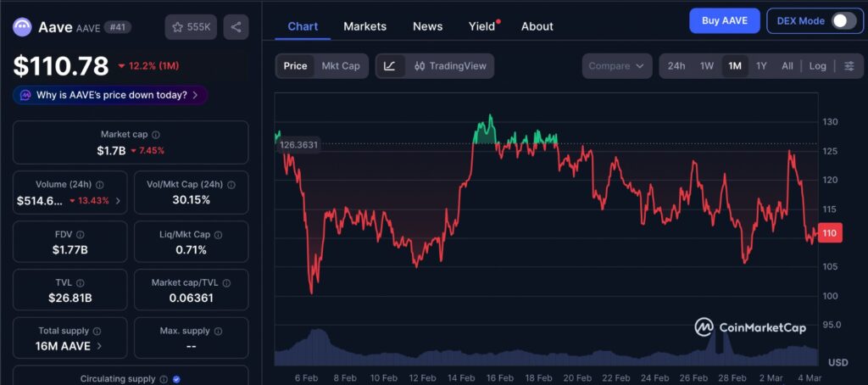This screenshot has height=385, width=868.
Task: Open TradingView candlestick chart
Action: 450,66
